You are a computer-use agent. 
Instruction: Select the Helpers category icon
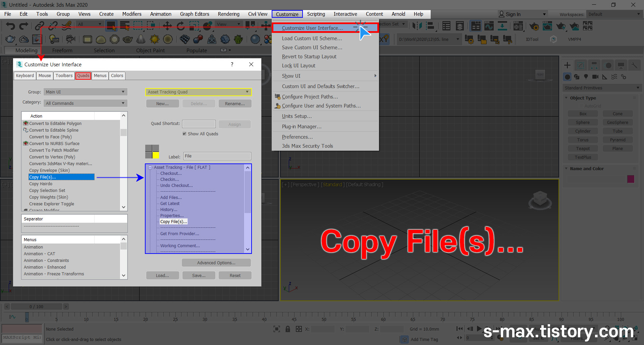(605, 77)
